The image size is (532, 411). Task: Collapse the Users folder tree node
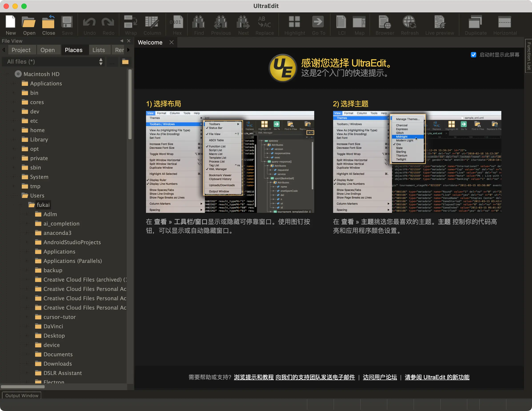tap(14, 195)
